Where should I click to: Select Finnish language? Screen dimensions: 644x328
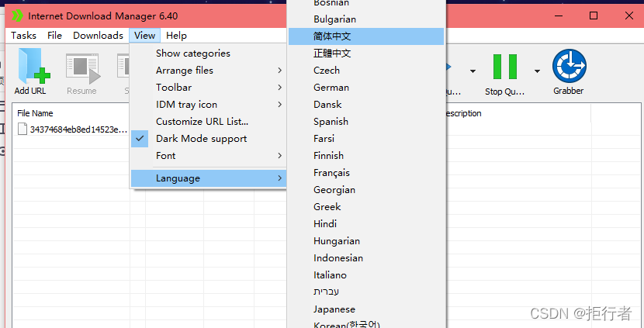coord(366,156)
